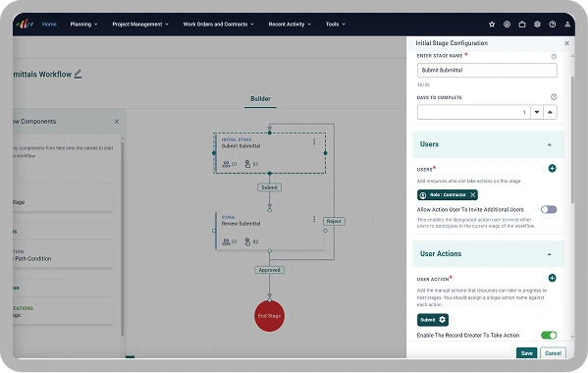Click info icon beside Enter Stage Name
Viewport: 588px width, 373px height.
[x=554, y=57]
